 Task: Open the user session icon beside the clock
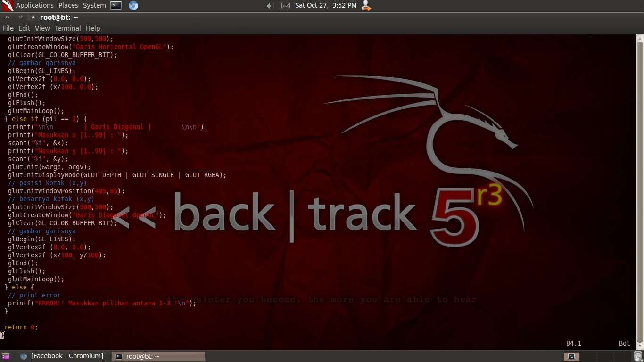click(366, 6)
